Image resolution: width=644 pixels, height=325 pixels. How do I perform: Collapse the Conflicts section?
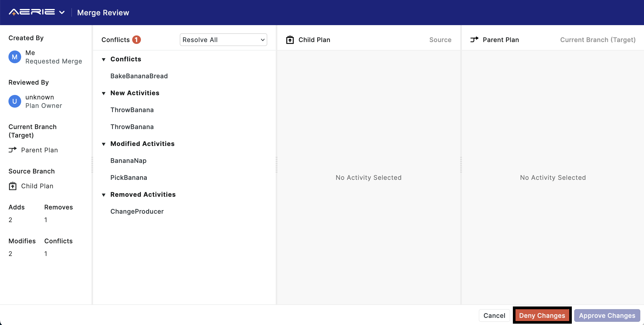pyautogui.click(x=103, y=58)
